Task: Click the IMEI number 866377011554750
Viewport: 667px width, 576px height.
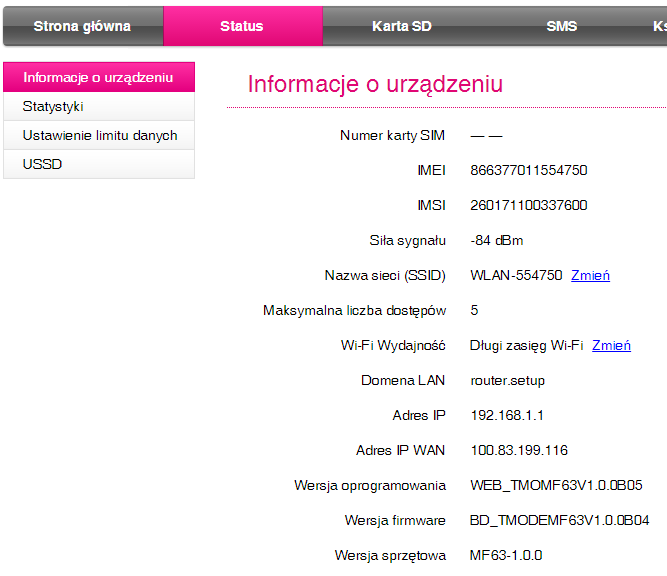Action: click(528, 170)
